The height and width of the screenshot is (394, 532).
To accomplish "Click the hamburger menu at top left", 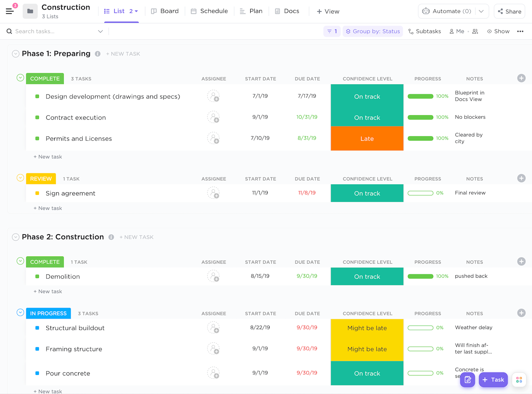I will [x=10, y=11].
